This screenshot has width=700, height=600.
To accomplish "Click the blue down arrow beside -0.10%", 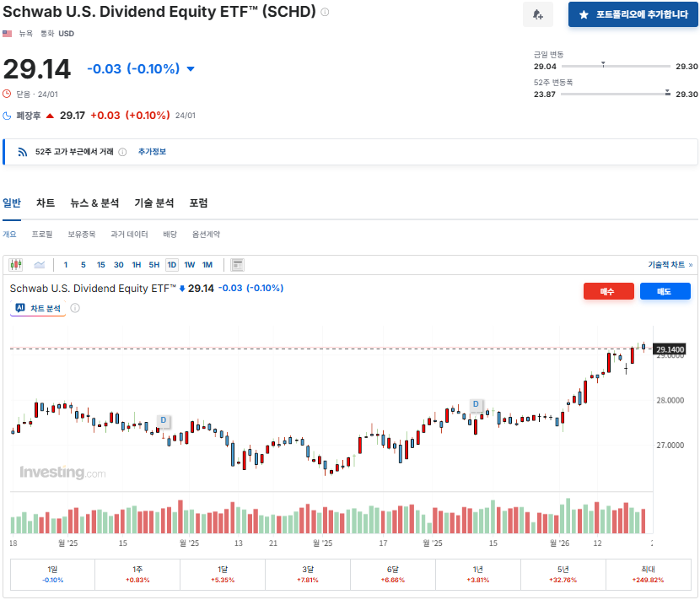I will [x=191, y=69].
